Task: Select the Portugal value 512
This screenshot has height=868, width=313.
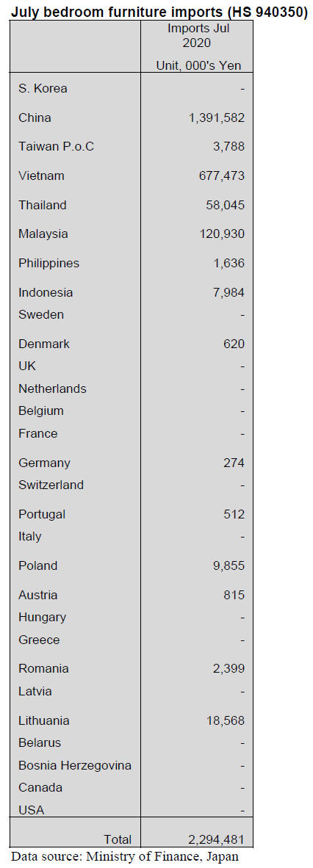Action: pyautogui.click(x=234, y=514)
